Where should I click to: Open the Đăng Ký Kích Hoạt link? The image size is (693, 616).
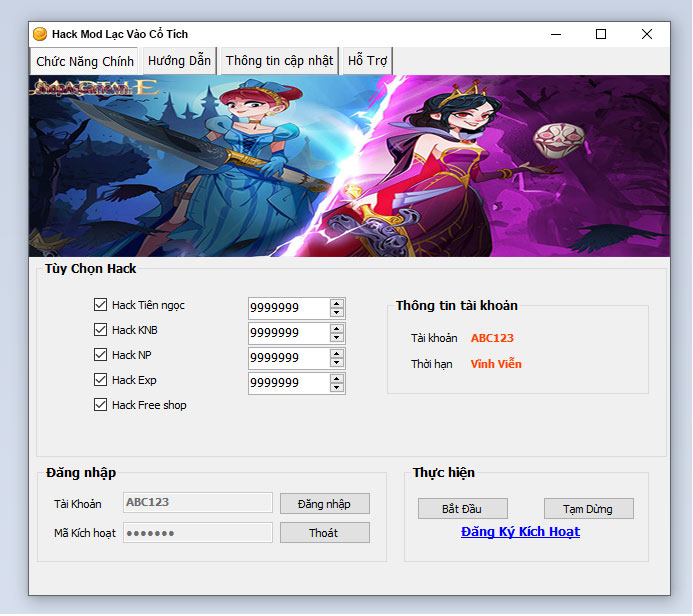pos(520,532)
